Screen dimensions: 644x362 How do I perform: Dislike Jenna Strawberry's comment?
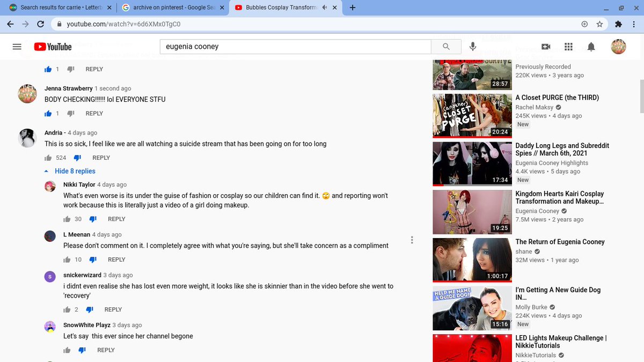pos(71,113)
